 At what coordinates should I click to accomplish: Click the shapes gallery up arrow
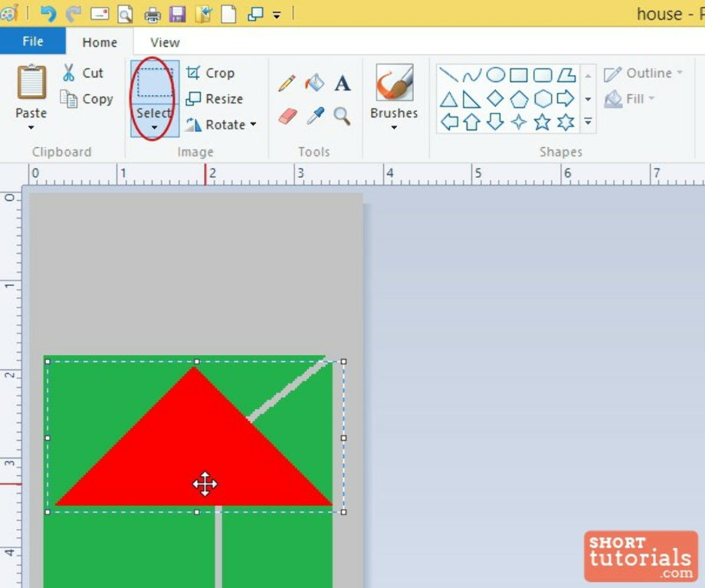588,76
